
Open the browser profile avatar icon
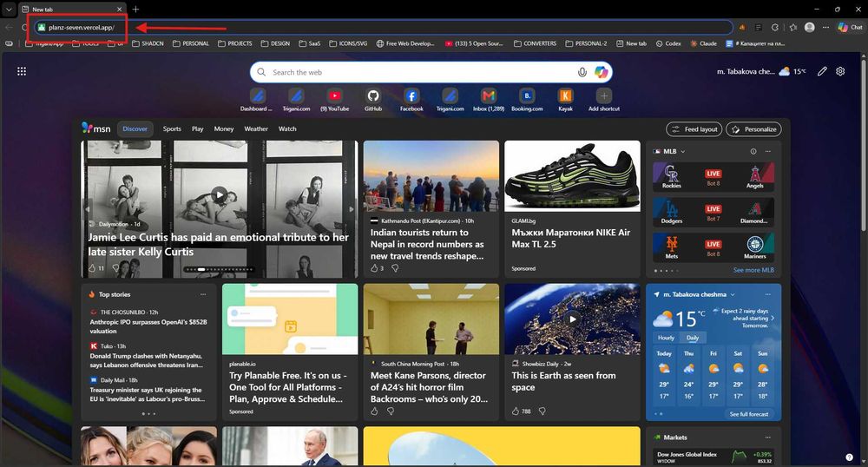(x=809, y=27)
